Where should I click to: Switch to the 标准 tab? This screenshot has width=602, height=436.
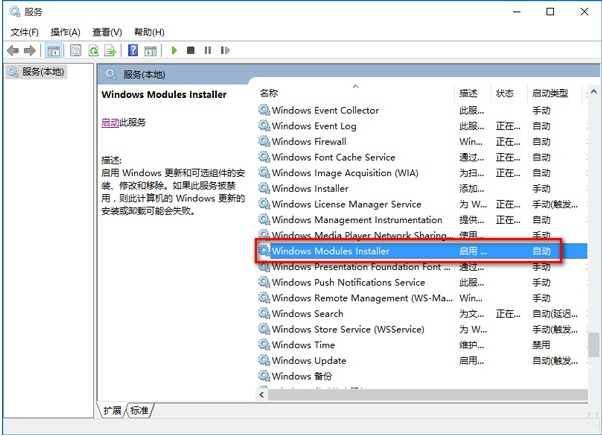click(x=139, y=411)
